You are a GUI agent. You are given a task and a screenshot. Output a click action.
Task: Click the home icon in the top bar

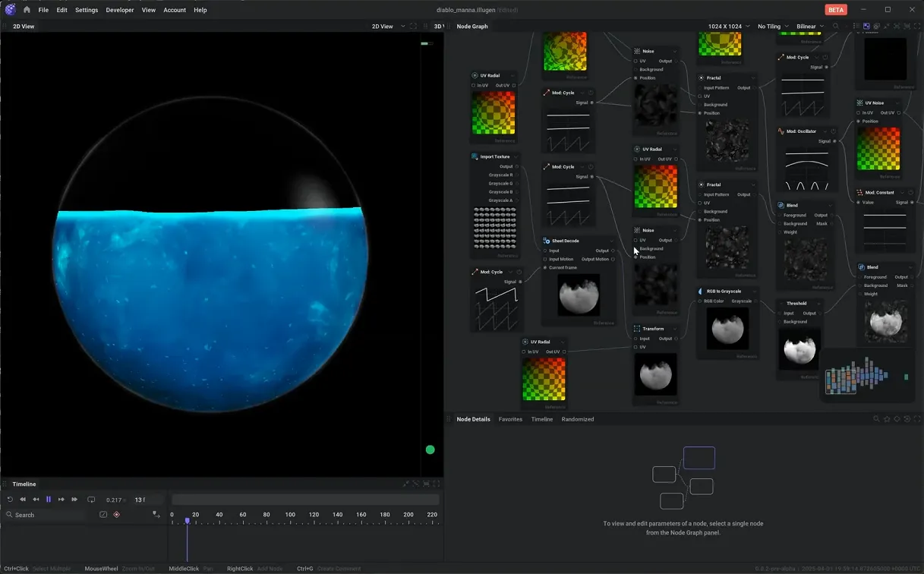click(27, 10)
